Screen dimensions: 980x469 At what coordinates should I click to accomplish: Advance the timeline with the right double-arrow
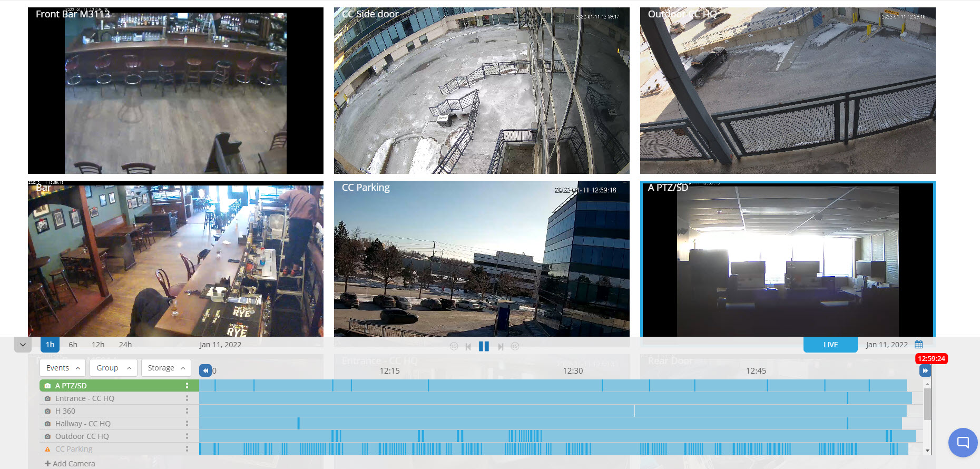click(925, 370)
